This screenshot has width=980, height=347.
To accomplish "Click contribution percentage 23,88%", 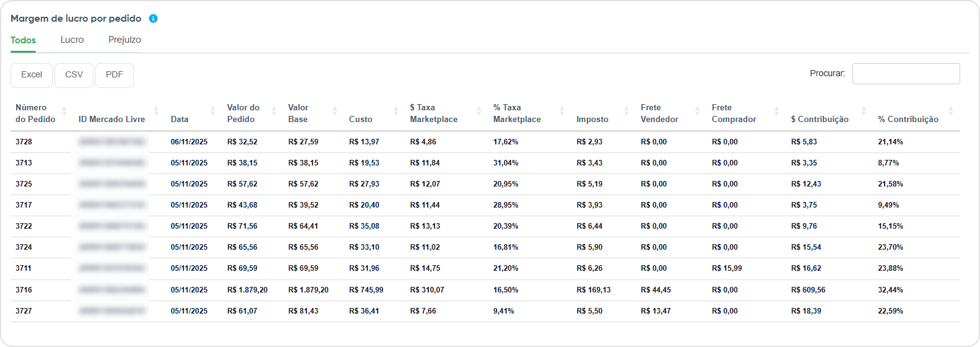I will tap(890, 268).
